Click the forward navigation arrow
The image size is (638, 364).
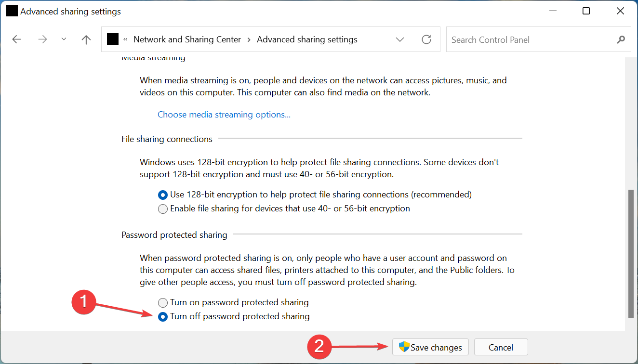(42, 39)
